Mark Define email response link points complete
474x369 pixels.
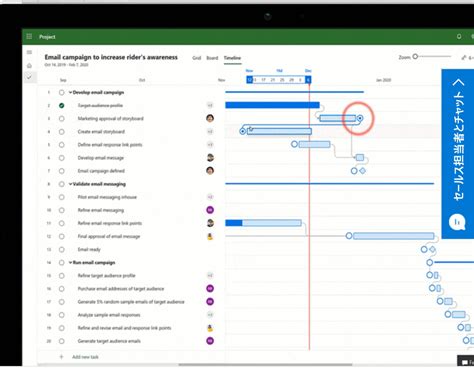[61, 145]
